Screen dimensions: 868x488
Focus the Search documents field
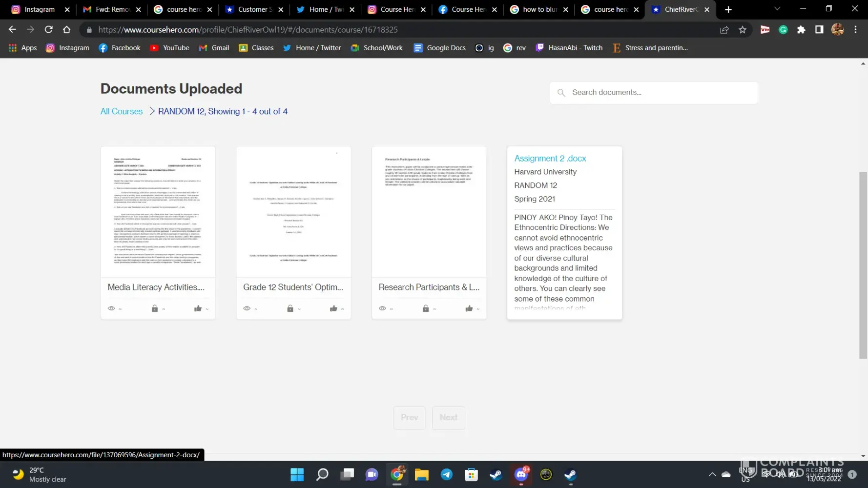coord(654,92)
